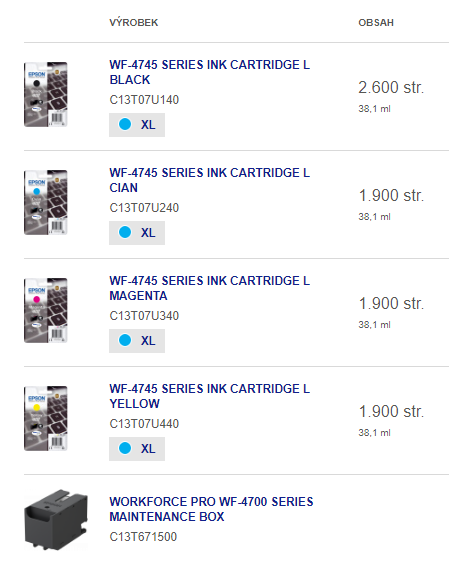The image size is (449, 564).
Task: Click the 2.600 str. yield value
Action: point(391,87)
